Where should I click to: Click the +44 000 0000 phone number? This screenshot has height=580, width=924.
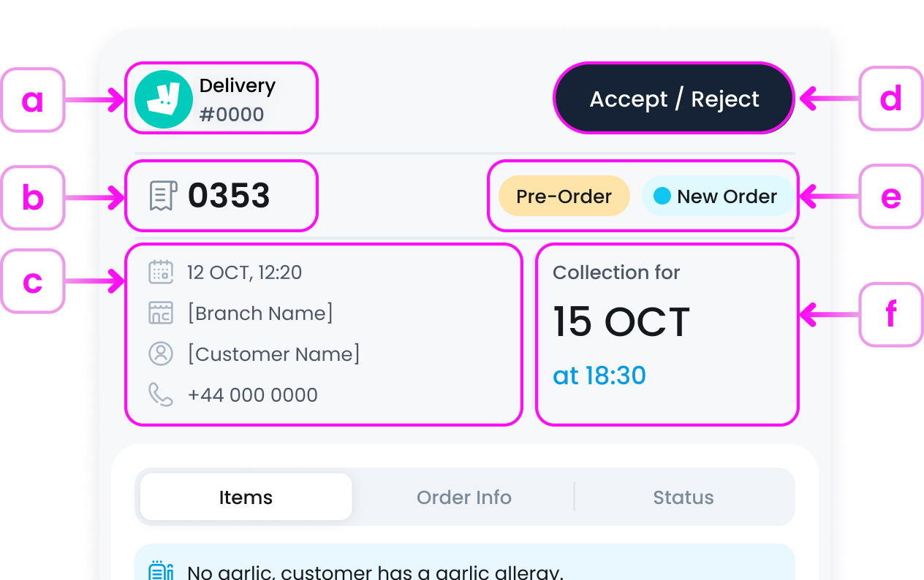pyautogui.click(x=252, y=395)
